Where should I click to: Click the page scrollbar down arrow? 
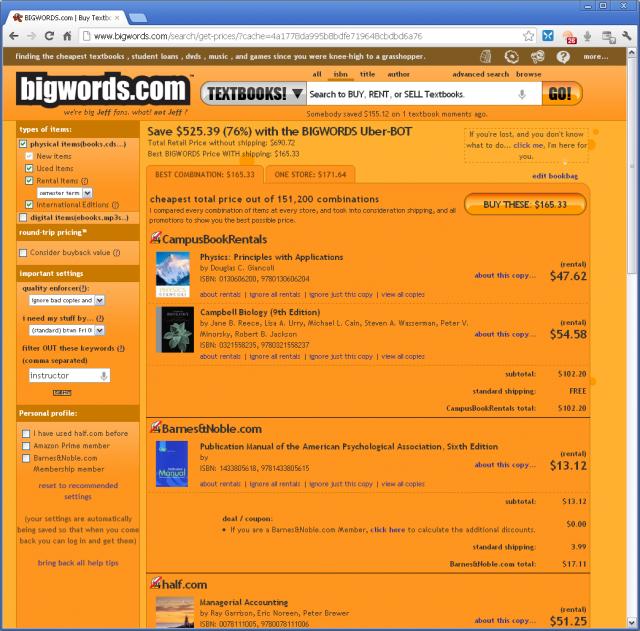tap(631, 623)
